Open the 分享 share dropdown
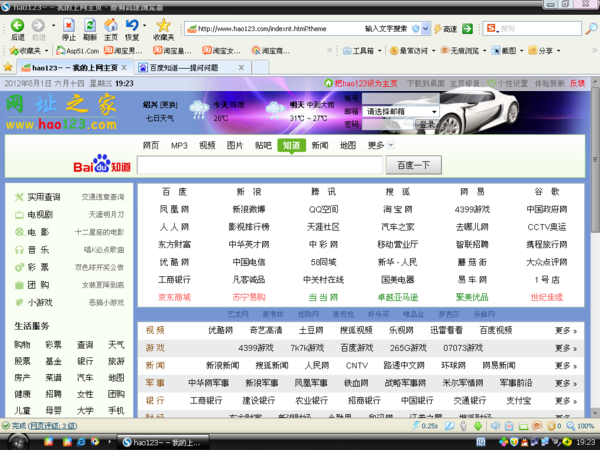This screenshot has width=600, height=450. 544,51
